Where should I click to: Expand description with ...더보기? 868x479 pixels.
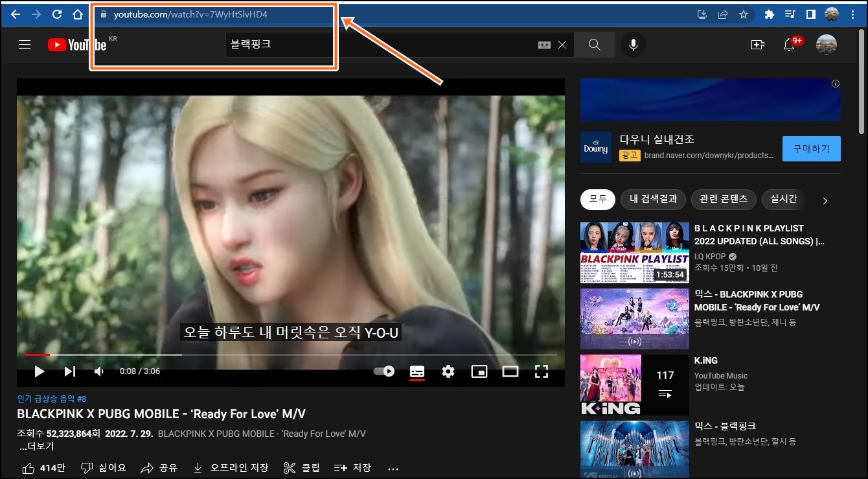[36, 447]
